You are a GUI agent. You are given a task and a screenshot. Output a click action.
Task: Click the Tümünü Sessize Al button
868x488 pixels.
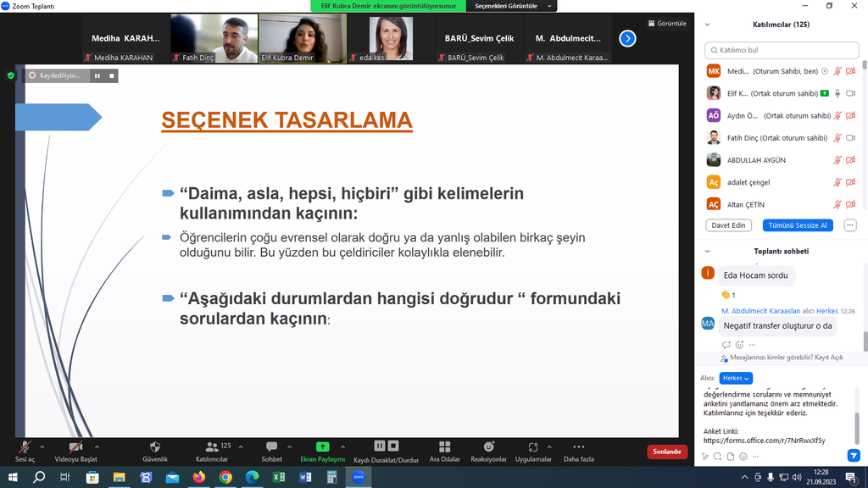click(x=797, y=225)
